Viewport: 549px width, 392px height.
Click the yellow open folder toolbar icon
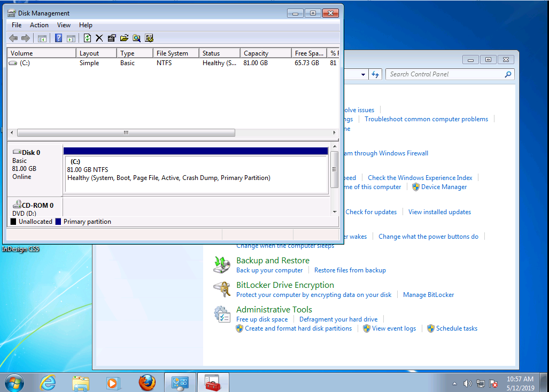[x=124, y=38]
